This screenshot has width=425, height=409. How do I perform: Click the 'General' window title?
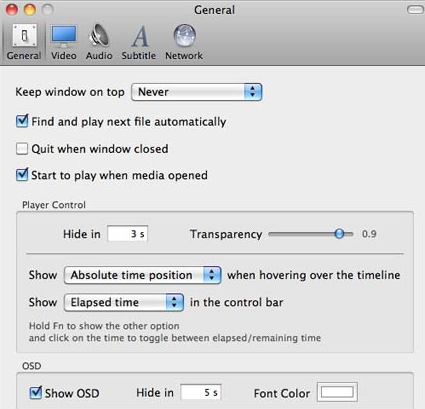click(x=214, y=10)
